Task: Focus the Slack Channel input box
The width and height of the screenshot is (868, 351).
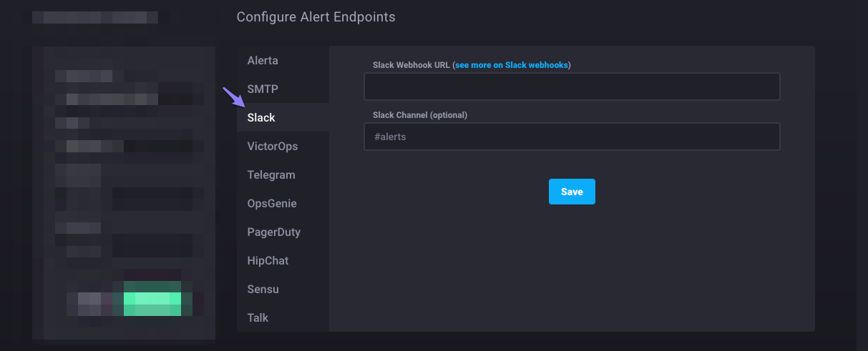Action: (x=571, y=137)
